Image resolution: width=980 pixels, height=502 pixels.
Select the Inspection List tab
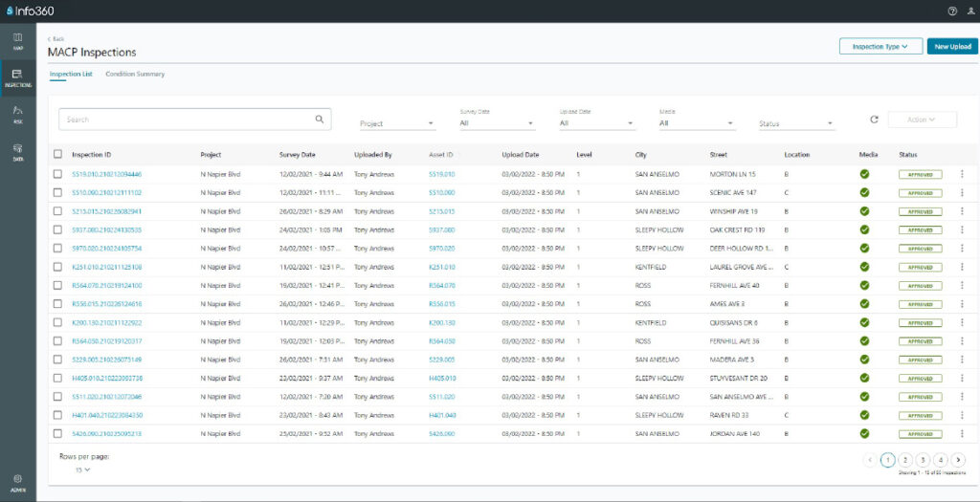pyautogui.click(x=71, y=74)
